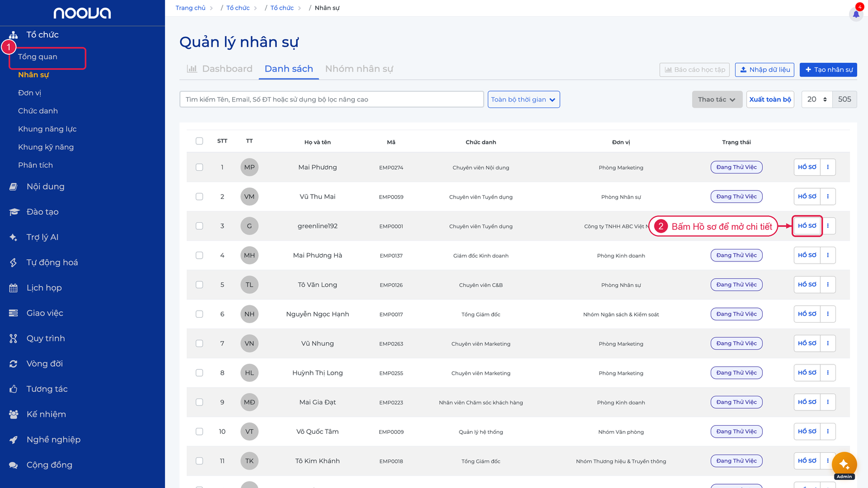The image size is (868, 488).
Task: Click employee name Huỳnh Thị Long
Action: (317, 373)
